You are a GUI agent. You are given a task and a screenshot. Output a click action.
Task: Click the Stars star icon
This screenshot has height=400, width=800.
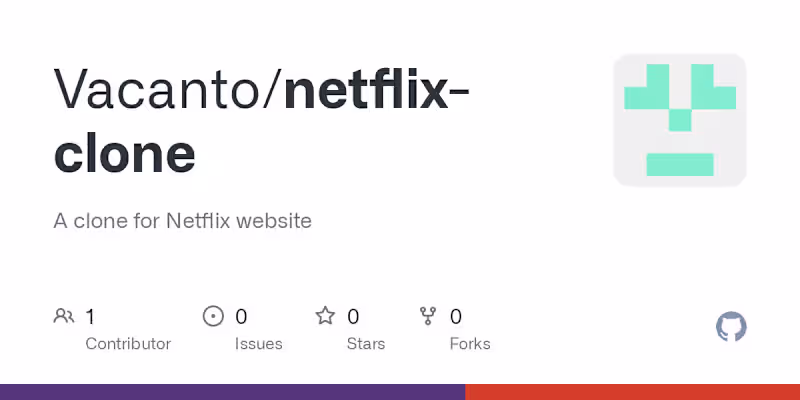coord(325,317)
